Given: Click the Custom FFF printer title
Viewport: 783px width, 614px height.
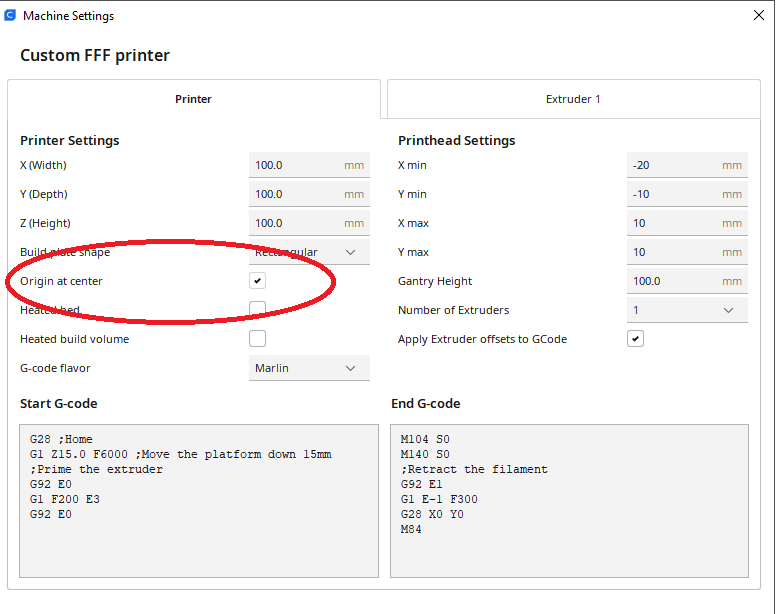Looking at the screenshot, I should click(95, 55).
